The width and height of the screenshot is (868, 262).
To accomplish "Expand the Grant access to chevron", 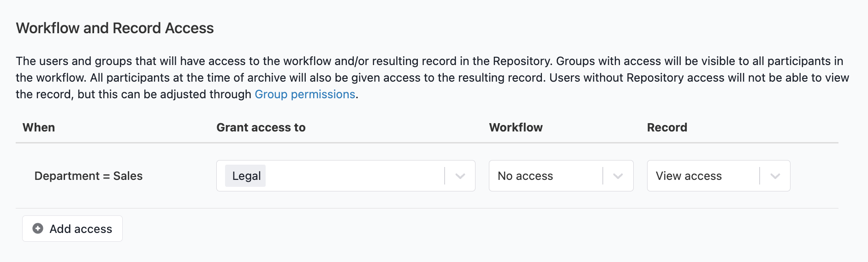I will pos(460,176).
